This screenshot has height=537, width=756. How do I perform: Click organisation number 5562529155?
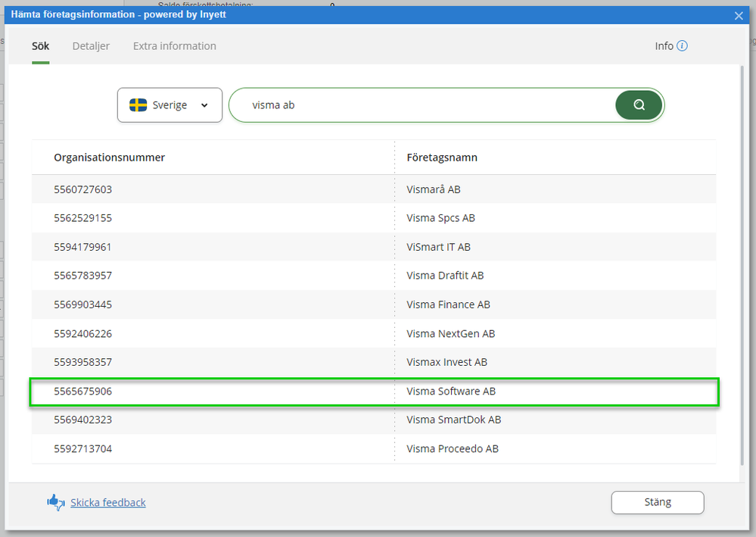83,218
